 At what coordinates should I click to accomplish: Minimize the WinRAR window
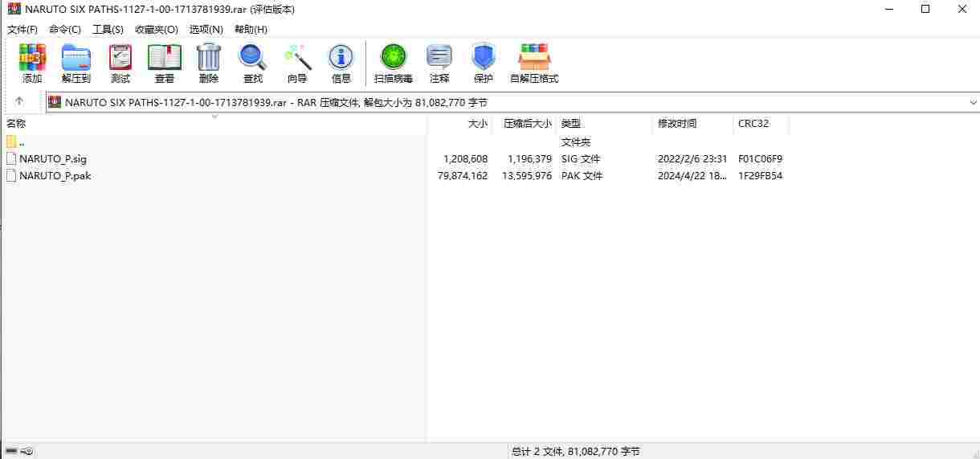click(x=888, y=10)
